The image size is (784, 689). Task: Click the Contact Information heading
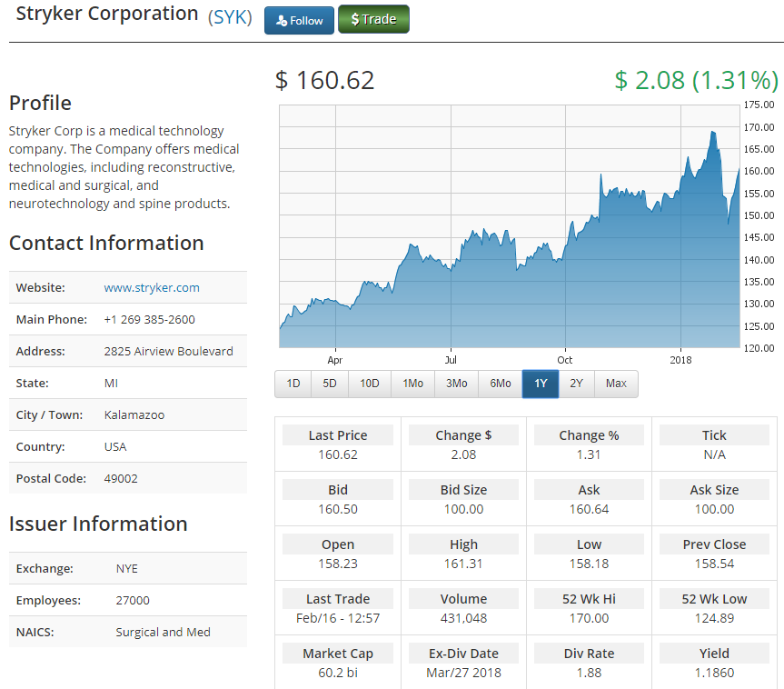[106, 244]
